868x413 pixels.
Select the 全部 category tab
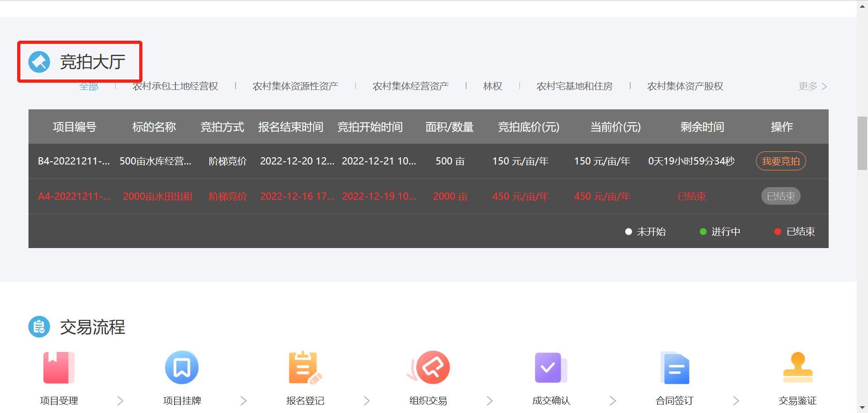coord(89,86)
